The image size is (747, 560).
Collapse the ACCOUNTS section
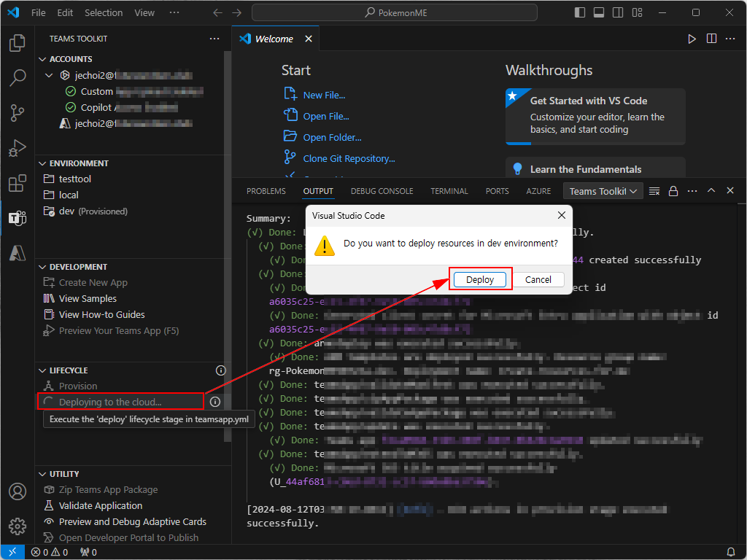[x=42, y=59]
